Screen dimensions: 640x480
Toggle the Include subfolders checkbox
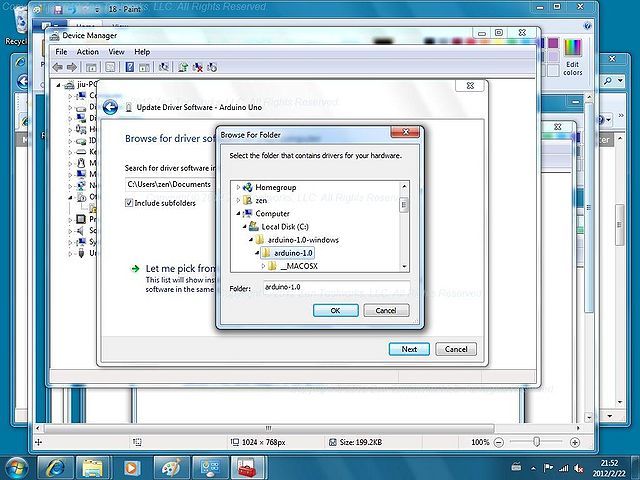[129, 203]
